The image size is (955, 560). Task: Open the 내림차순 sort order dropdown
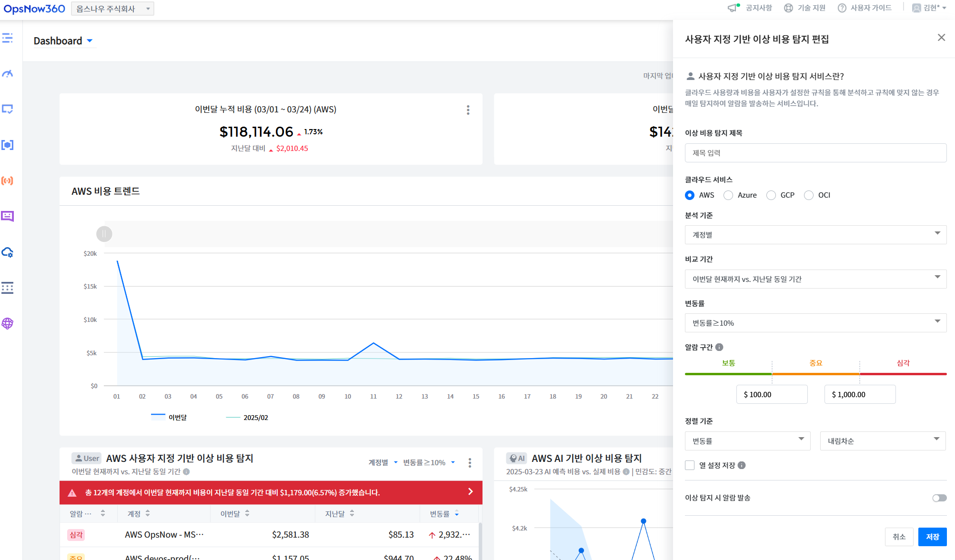tap(883, 441)
